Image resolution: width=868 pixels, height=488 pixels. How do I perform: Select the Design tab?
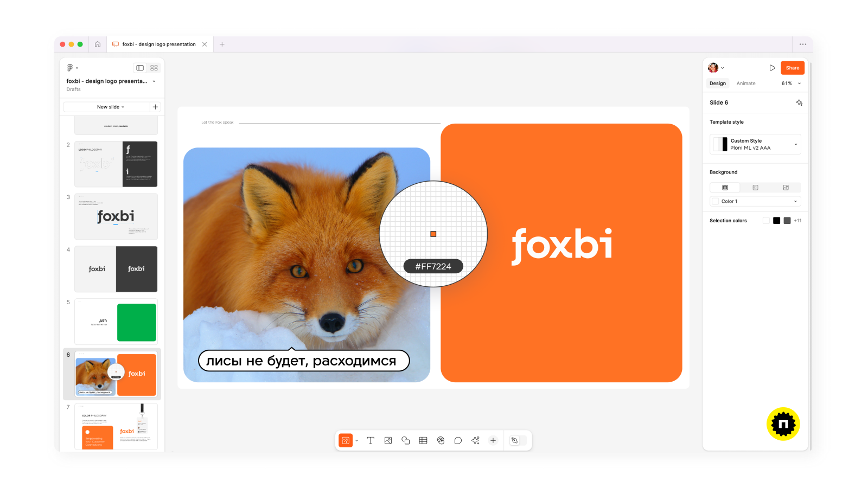[718, 83]
